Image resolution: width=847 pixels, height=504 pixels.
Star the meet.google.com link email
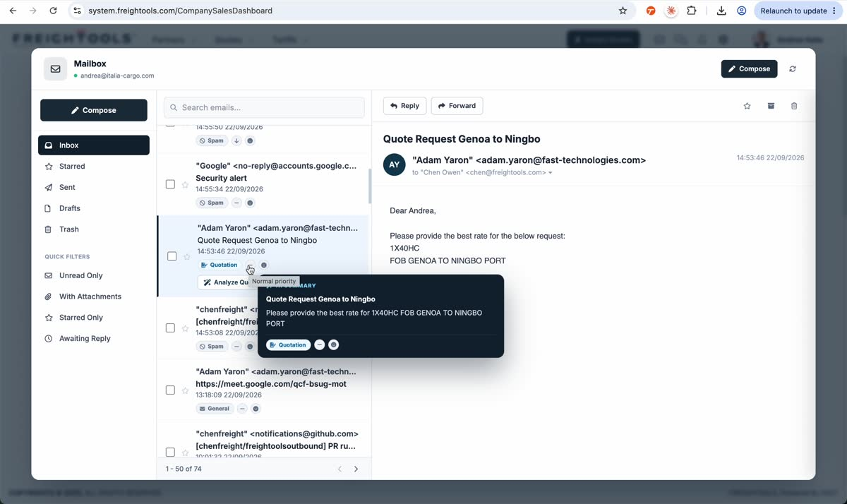tap(185, 391)
